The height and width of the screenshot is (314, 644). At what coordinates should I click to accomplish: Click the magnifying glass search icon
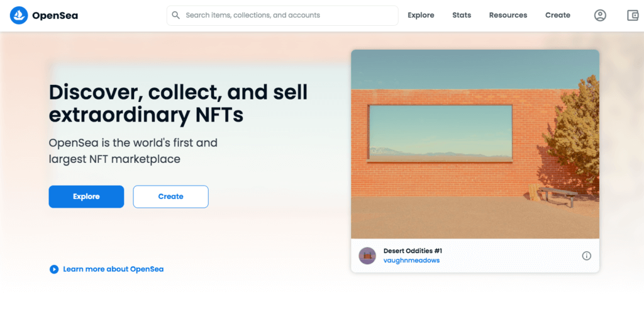point(176,15)
